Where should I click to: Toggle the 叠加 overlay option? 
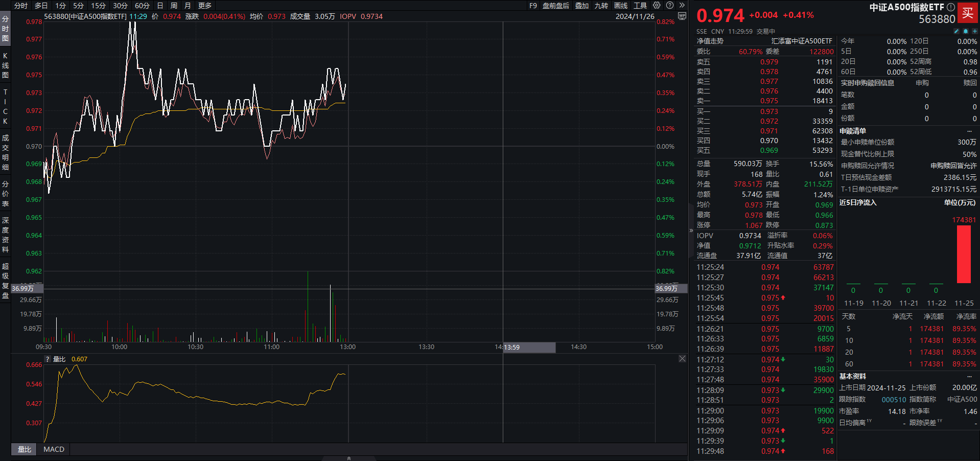[x=582, y=6]
